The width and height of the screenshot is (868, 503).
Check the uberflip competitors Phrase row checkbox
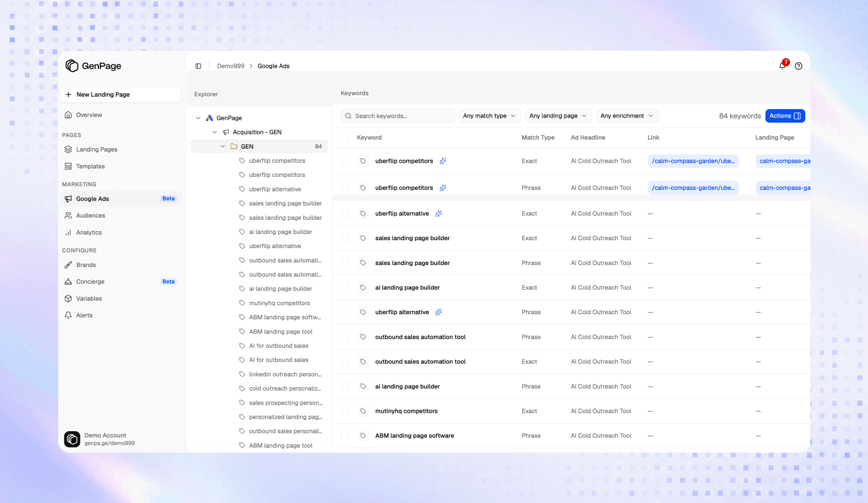click(x=345, y=188)
